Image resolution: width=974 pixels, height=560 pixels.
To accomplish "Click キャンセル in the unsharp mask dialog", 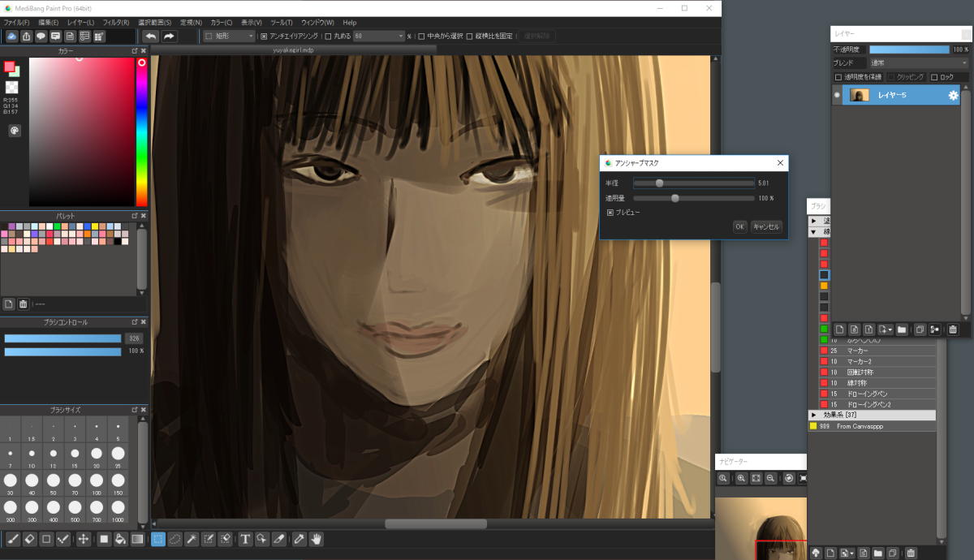I will tap(766, 227).
